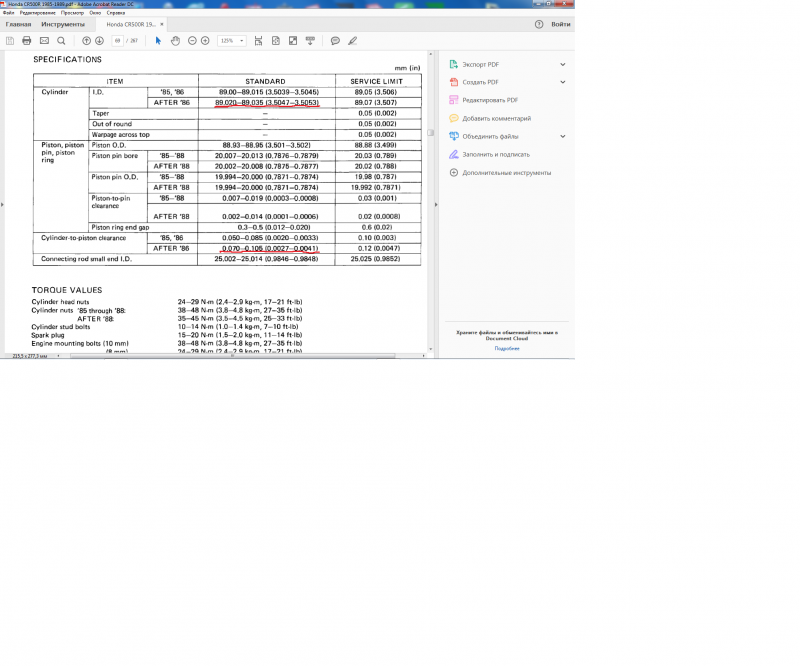
Task: Go to previous page up arrow
Action: pyautogui.click(x=86, y=41)
